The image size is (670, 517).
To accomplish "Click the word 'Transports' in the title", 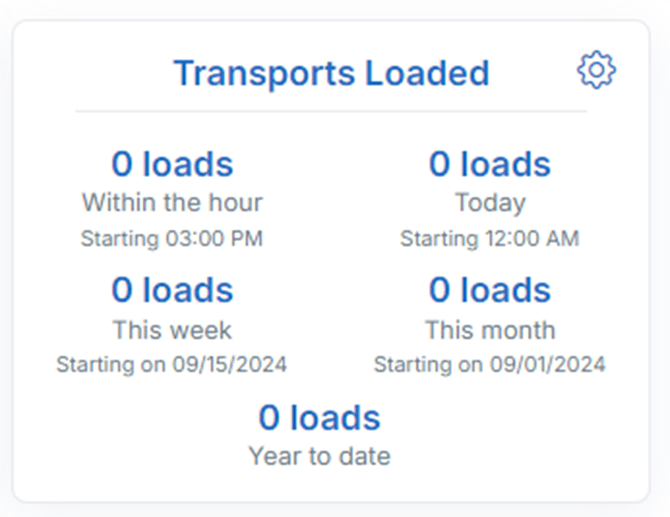I will click(x=264, y=73).
